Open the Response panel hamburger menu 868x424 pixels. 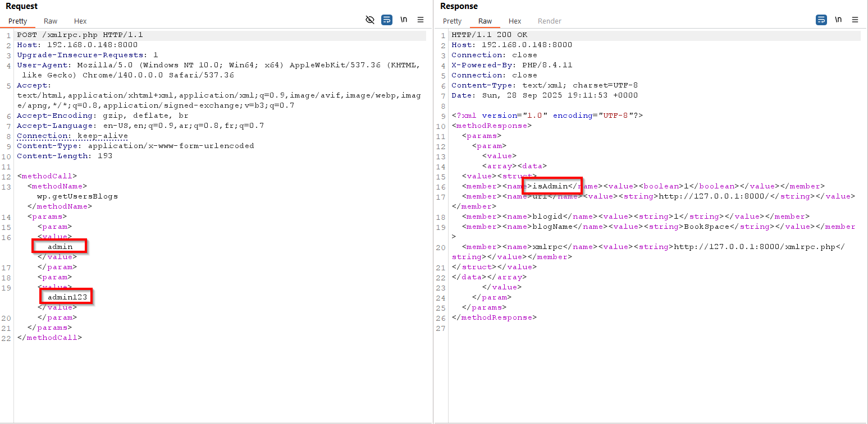[x=855, y=20]
